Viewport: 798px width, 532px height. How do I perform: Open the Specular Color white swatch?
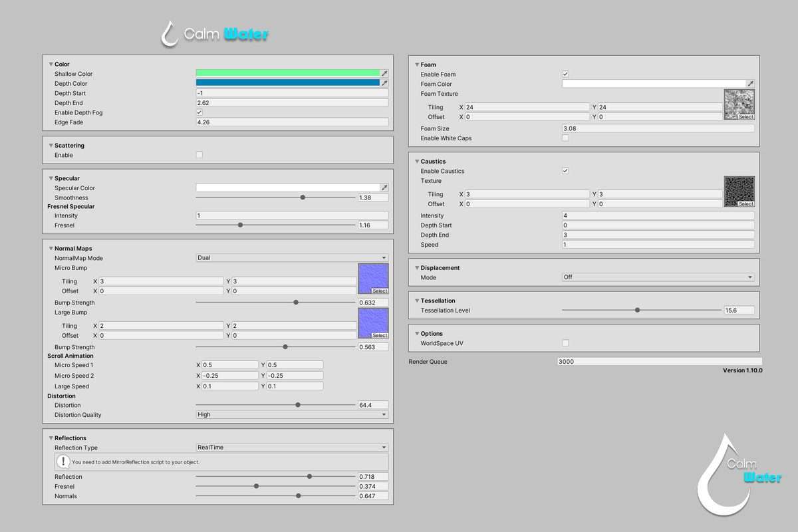(288, 188)
